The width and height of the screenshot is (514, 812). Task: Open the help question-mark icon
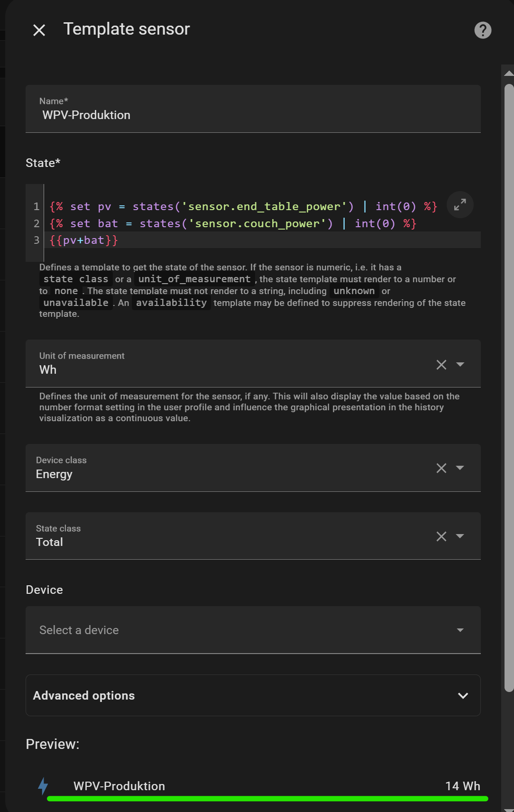(483, 30)
